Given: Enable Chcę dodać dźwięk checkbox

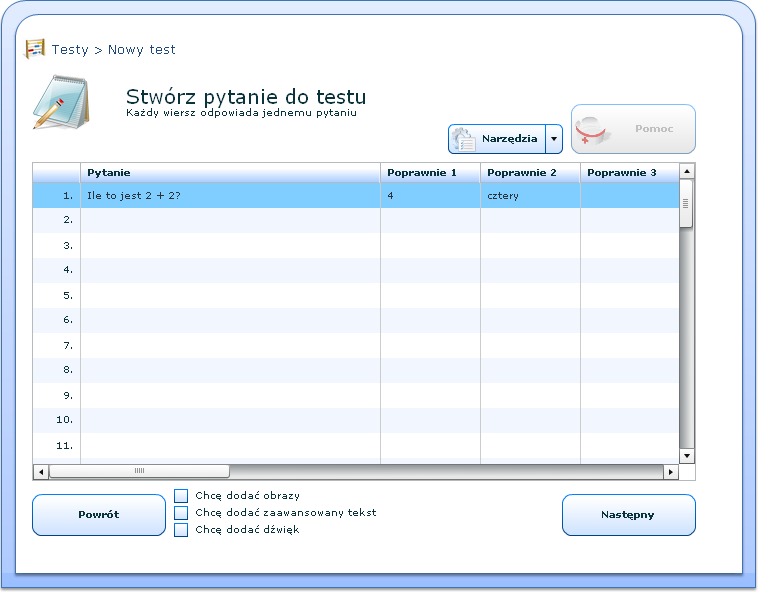Looking at the screenshot, I should [181, 530].
